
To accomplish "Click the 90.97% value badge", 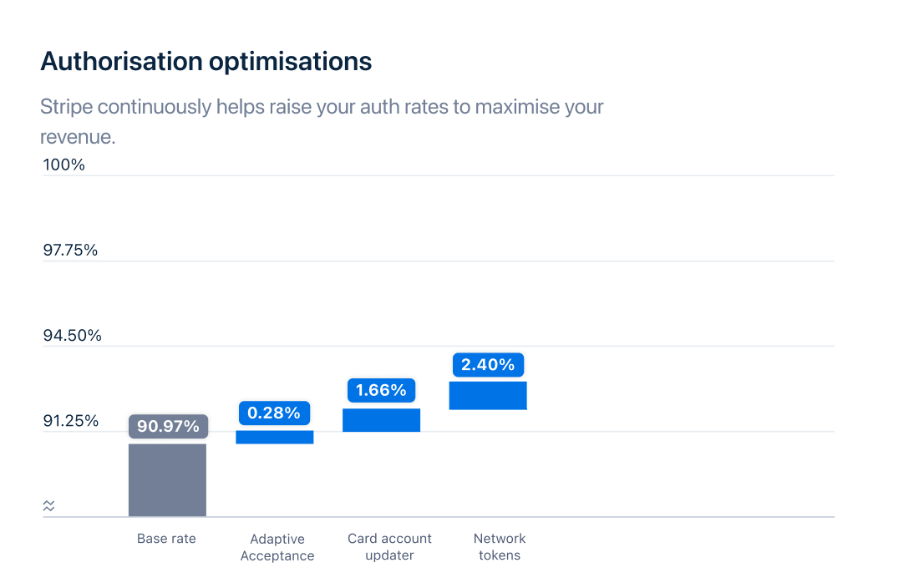I will coord(168,427).
